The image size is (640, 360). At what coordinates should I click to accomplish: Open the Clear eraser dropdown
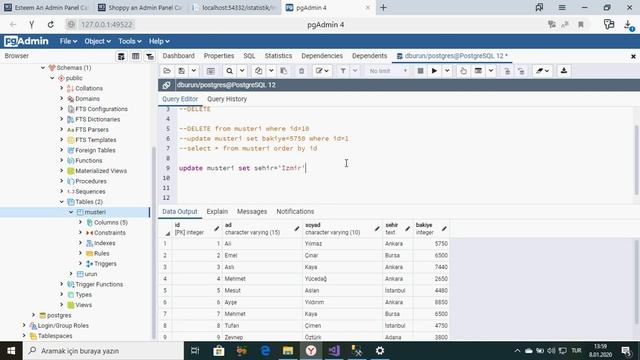542,71
